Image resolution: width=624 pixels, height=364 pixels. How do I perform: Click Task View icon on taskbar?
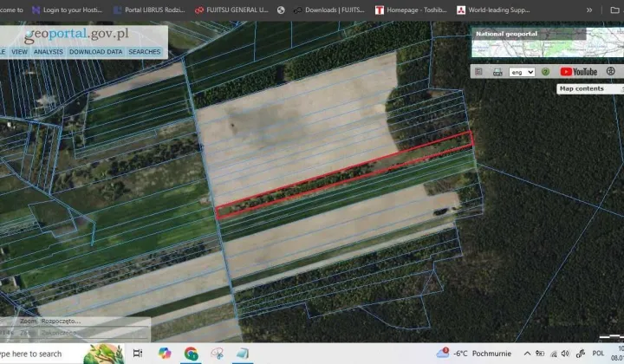tap(138, 354)
